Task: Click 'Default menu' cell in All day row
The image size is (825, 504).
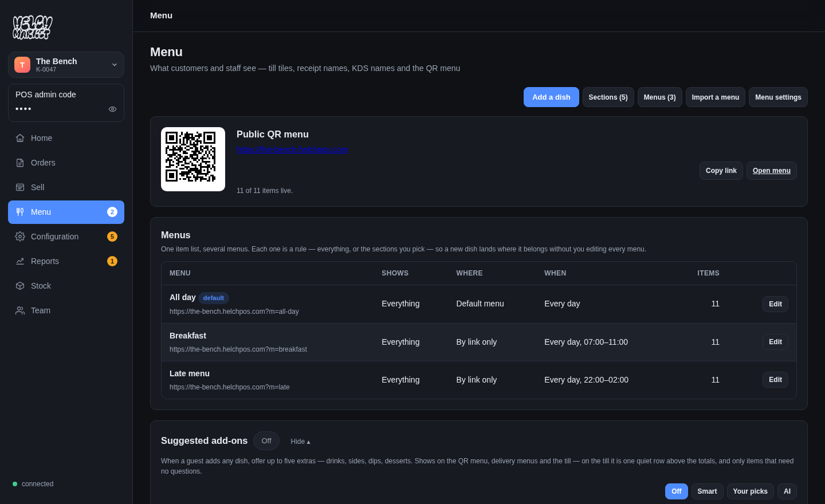Action: point(480,304)
